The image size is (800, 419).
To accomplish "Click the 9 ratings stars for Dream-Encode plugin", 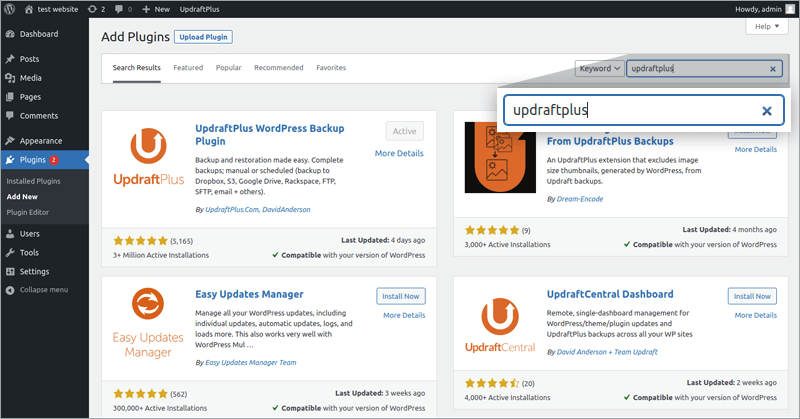I will coord(492,230).
